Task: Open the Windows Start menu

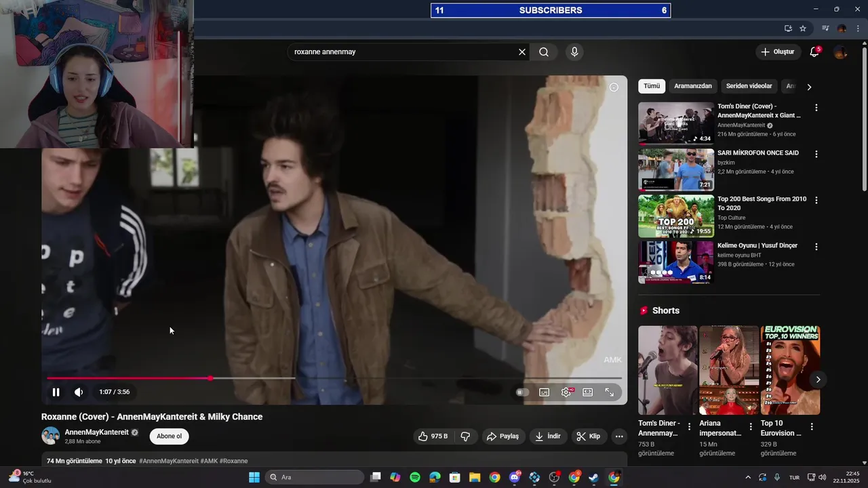Action: 254,477
